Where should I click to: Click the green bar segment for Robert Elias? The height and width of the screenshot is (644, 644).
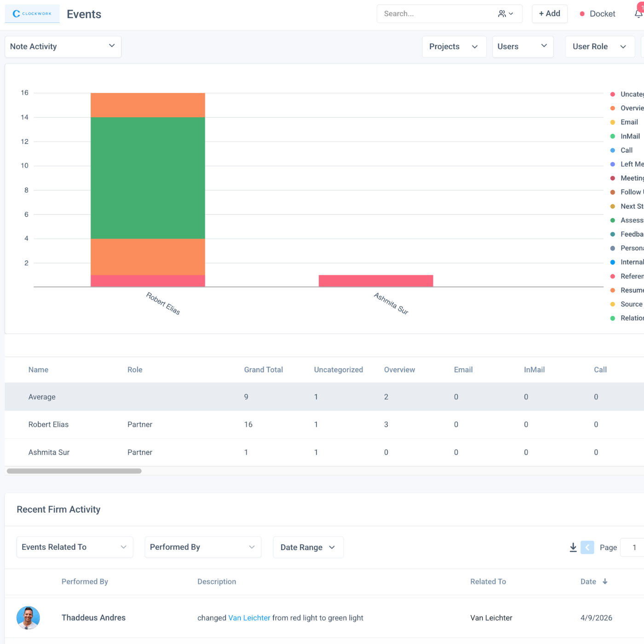(x=148, y=178)
